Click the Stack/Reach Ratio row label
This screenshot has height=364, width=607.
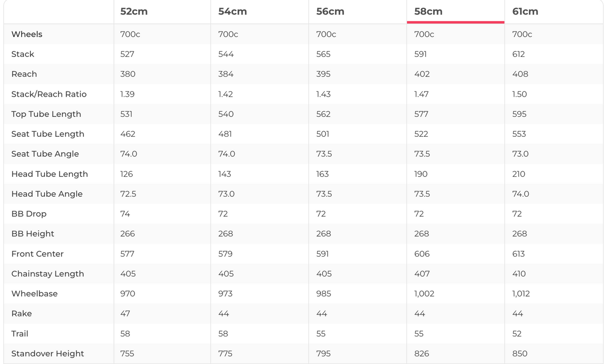tap(49, 94)
